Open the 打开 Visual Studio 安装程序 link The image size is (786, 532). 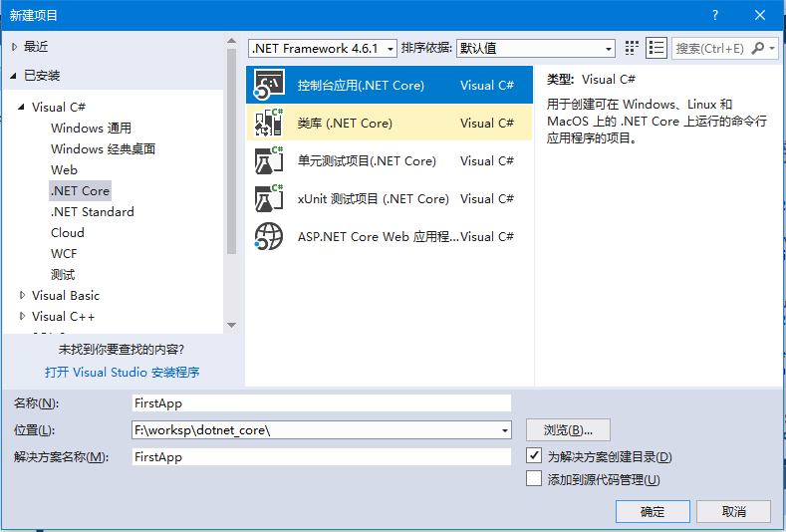pyautogui.click(x=122, y=373)
